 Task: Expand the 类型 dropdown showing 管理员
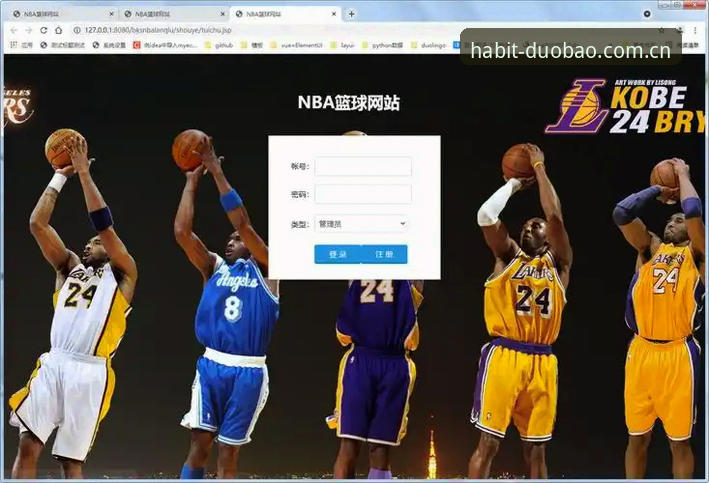pos(361,224)
